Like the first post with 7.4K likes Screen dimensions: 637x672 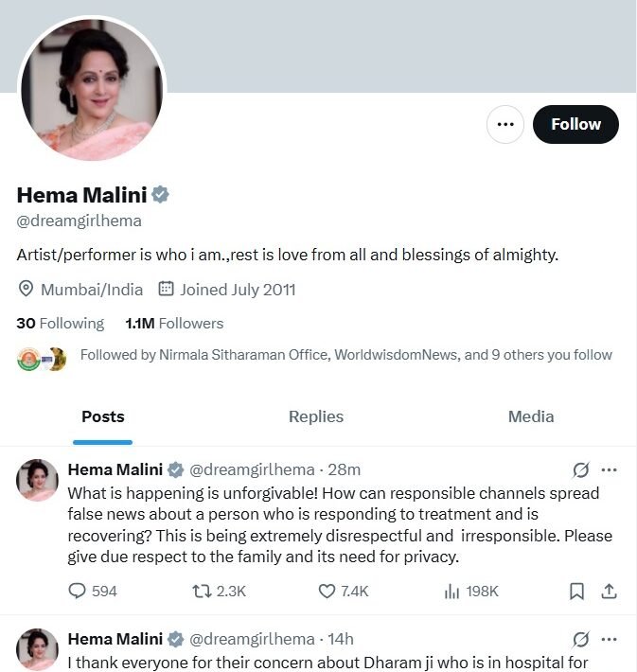[327, 591]
